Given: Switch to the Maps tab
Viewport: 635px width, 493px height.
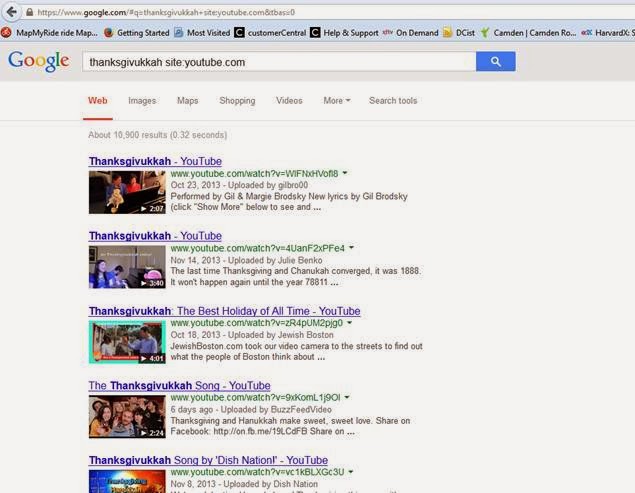Looking at the screenshot, I should pyautogui.click(x=188, y=100).
